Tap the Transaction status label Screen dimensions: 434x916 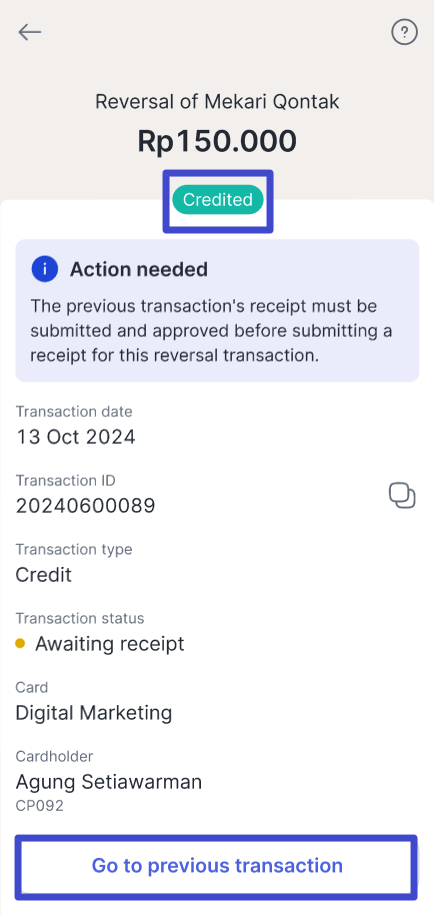tap(79, 618)
